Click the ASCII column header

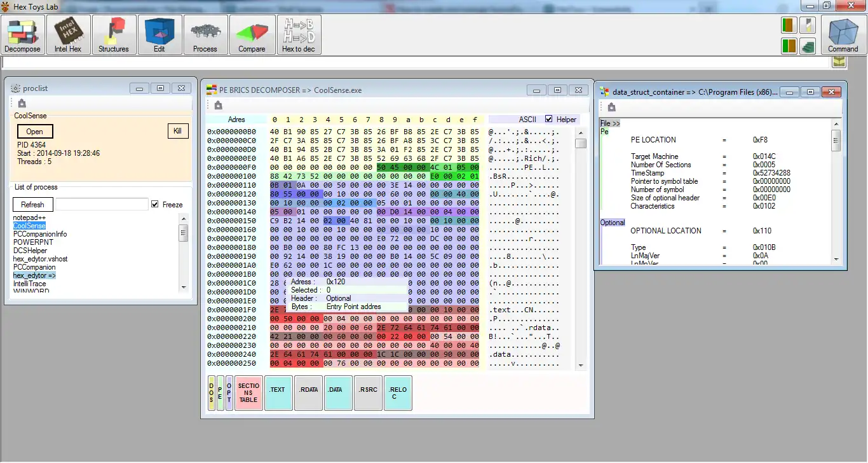pyautogui.click(x=527, y=120)
